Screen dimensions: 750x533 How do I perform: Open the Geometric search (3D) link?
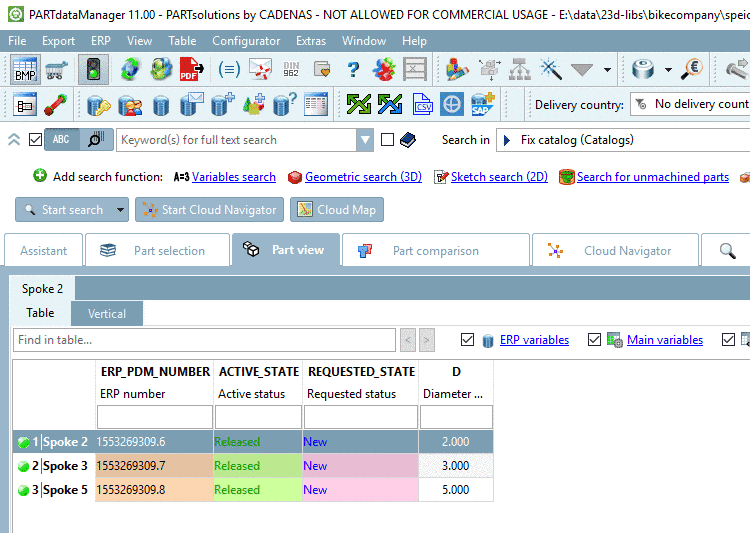363,177
